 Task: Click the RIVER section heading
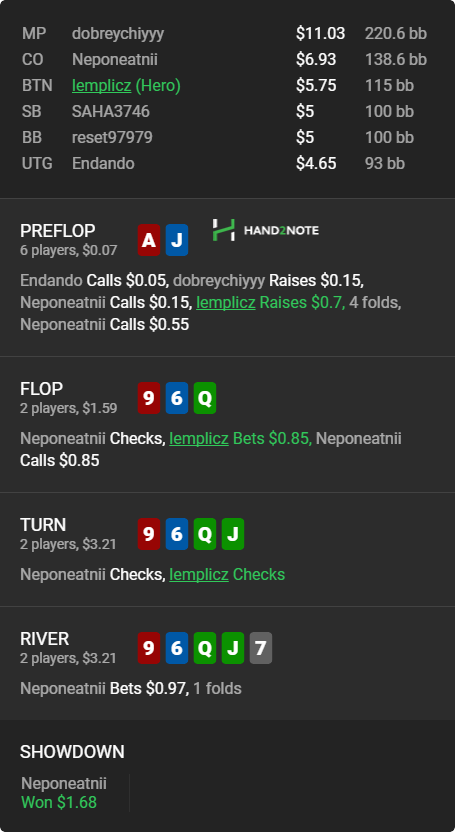click(45, 639)
